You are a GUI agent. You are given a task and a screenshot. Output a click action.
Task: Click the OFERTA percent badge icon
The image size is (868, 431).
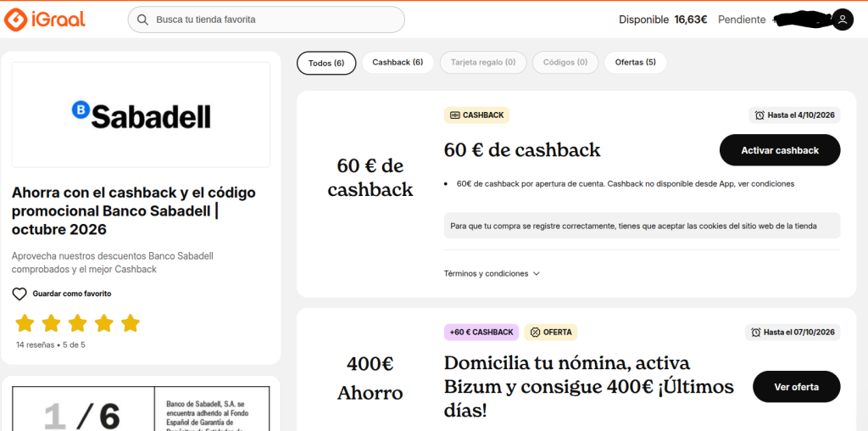click(x=535, y=333)
